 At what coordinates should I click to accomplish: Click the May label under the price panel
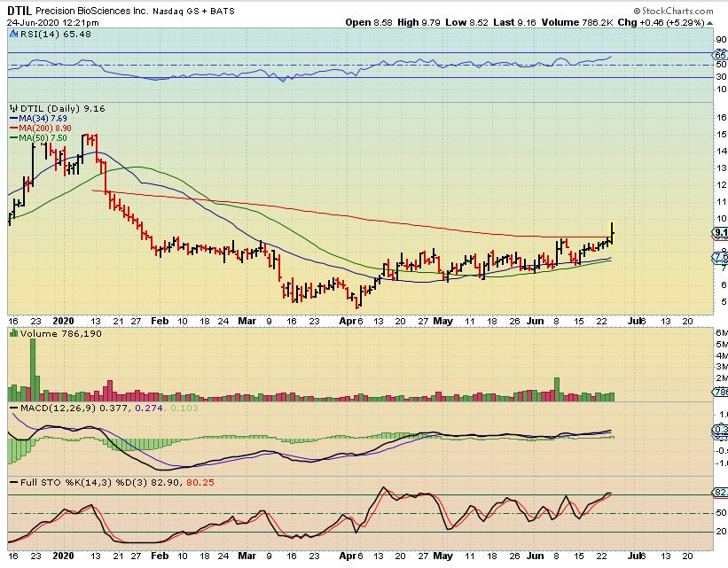443,321
